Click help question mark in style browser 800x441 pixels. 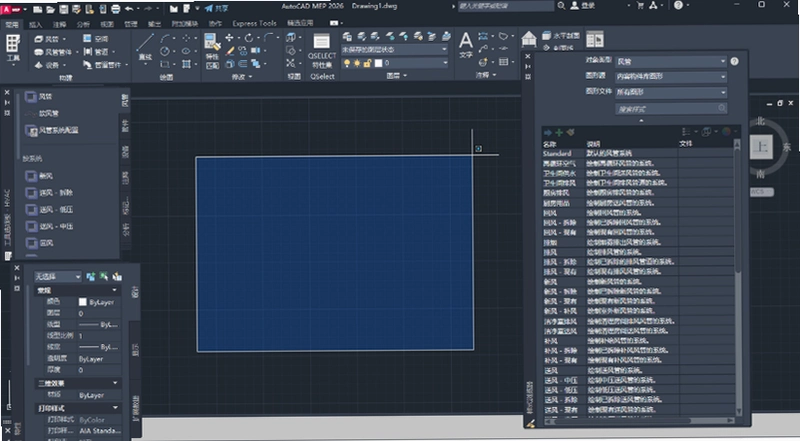tap(734, 61)
